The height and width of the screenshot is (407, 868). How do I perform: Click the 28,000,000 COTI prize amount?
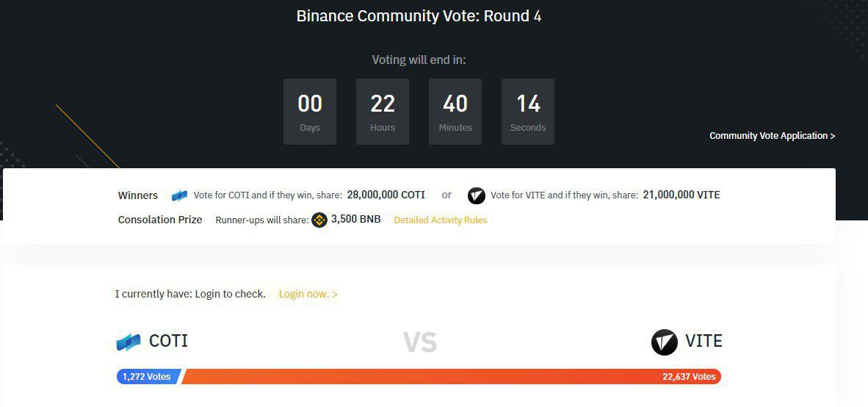coord(386,195)
